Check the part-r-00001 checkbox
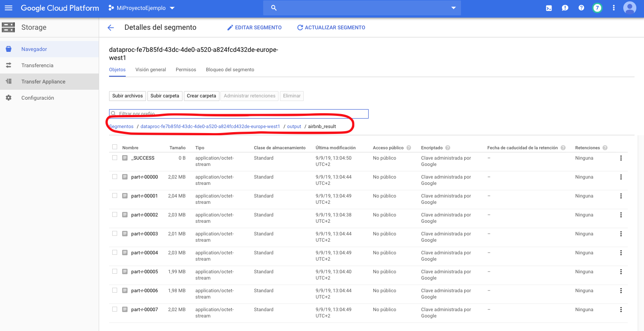The image size is (644, 331). 114,196
